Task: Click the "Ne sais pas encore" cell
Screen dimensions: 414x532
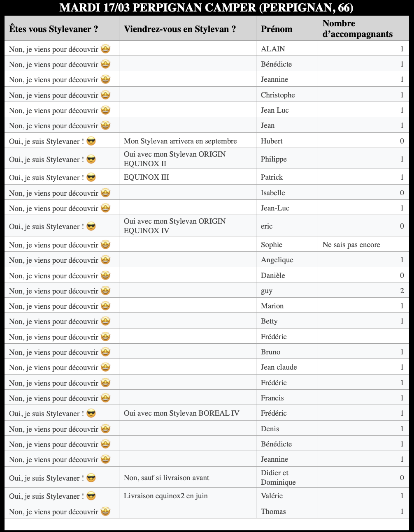Action: tap(351, 245)
